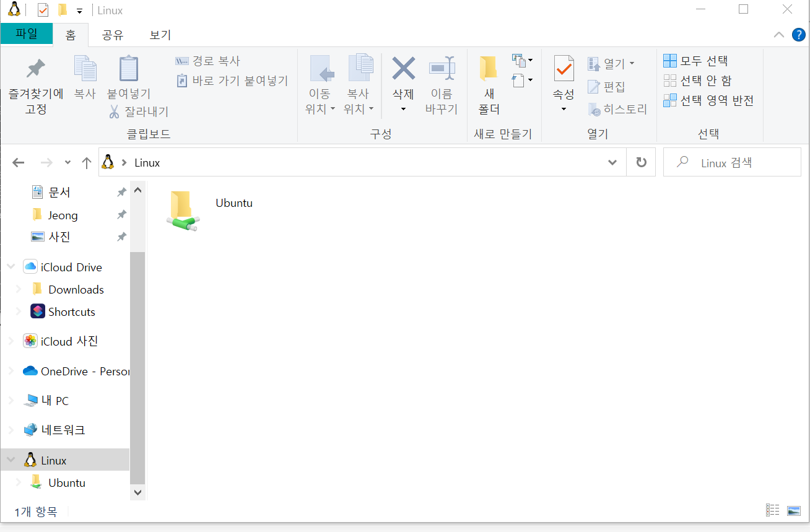
Task: Click Properties icon in Quick Access Toolbar
Action: click(43, 10)
